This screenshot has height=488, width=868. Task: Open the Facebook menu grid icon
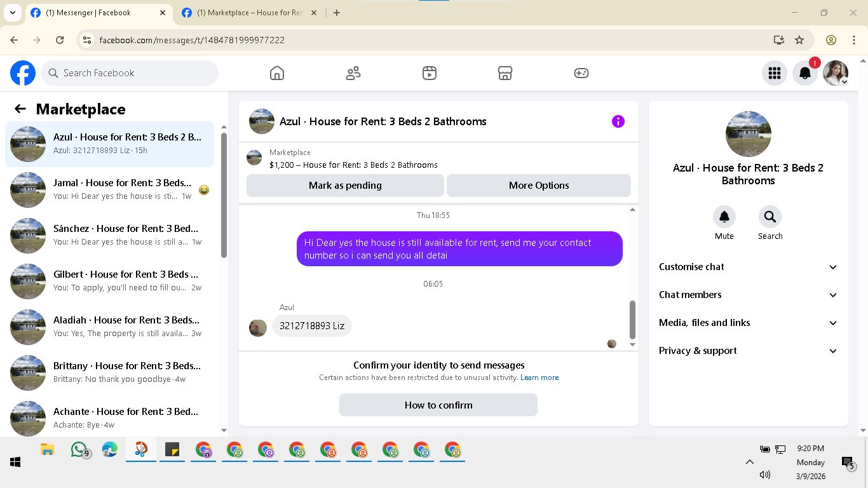[774, 73]
